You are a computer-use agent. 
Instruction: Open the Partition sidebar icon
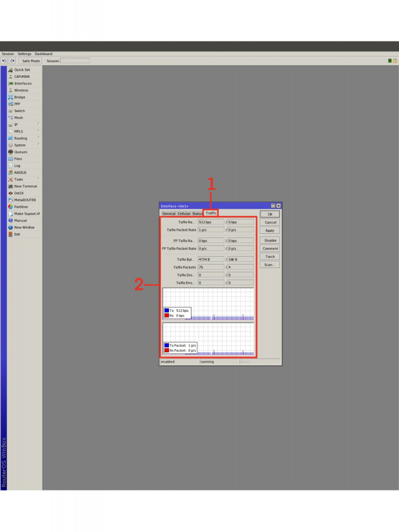point(10,207)
